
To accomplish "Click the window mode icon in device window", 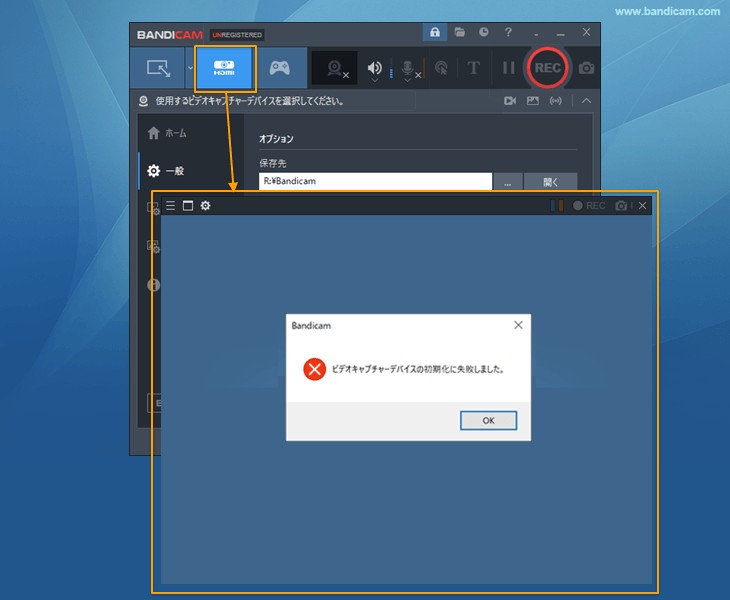I will click(188, 205).
